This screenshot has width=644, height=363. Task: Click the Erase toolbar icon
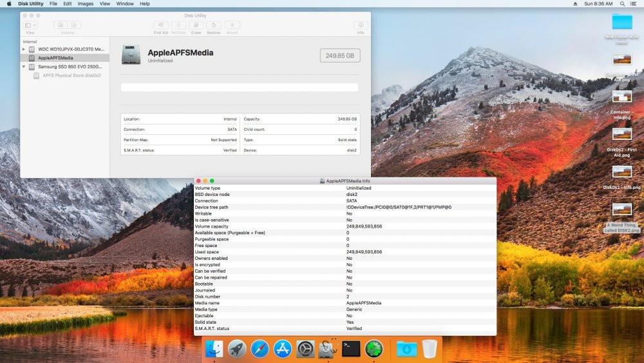pyautogui.click(x=196, y=25)
